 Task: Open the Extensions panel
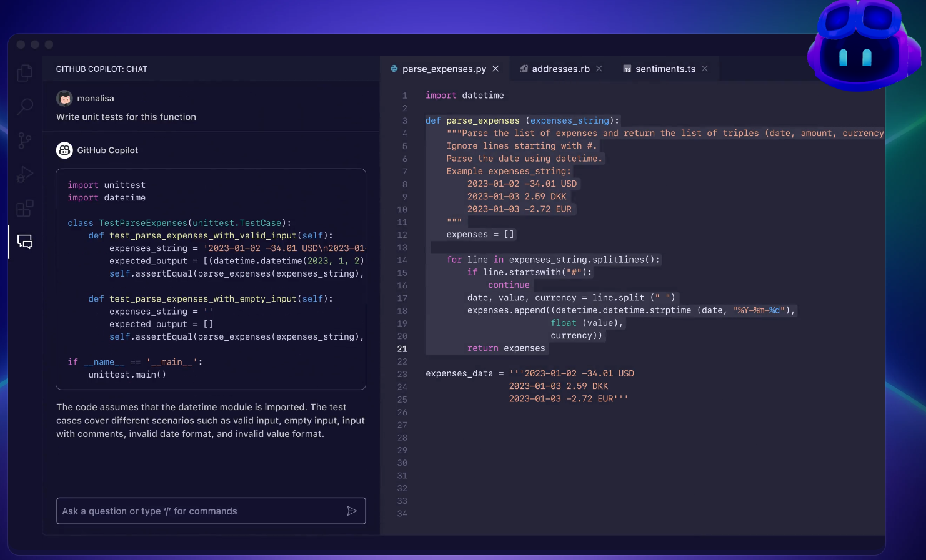tap(24, 208)
